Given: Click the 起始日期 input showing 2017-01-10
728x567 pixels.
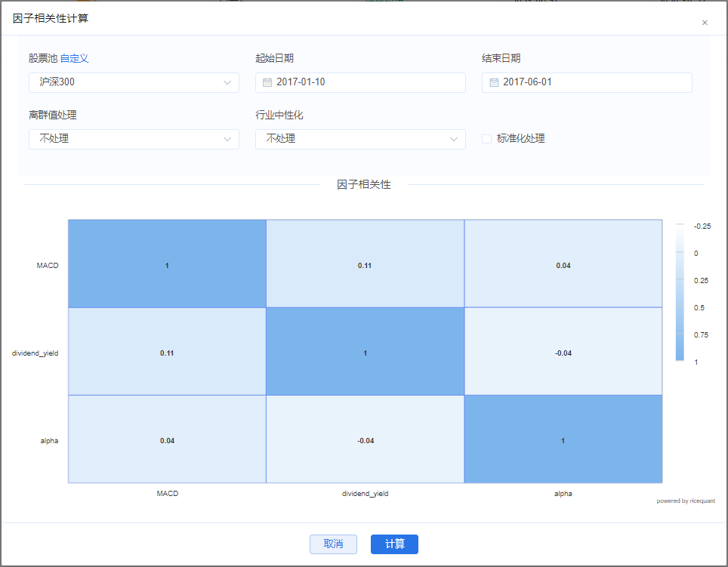Looking at the screenshot, I should (366, 82).
